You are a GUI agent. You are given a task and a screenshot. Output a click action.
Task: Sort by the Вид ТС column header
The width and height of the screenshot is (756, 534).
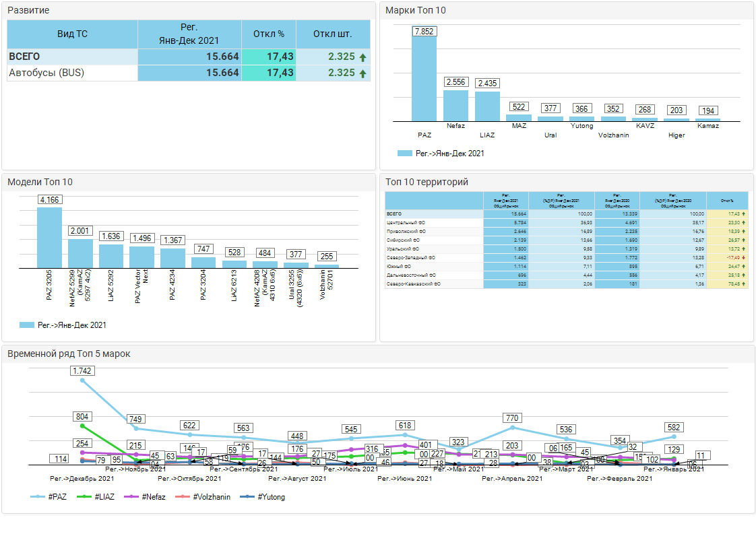click(x=72, y=34)
